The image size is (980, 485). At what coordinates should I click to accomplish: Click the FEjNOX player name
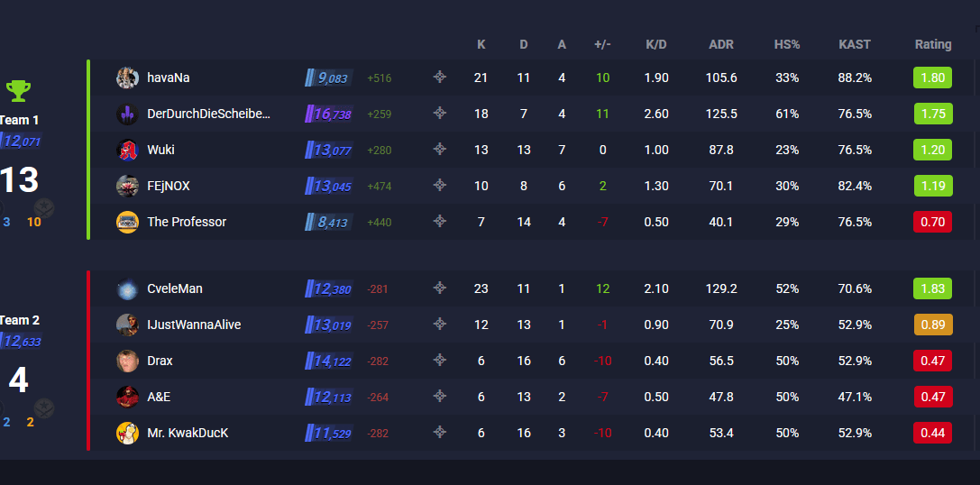(x=168, y=186)
